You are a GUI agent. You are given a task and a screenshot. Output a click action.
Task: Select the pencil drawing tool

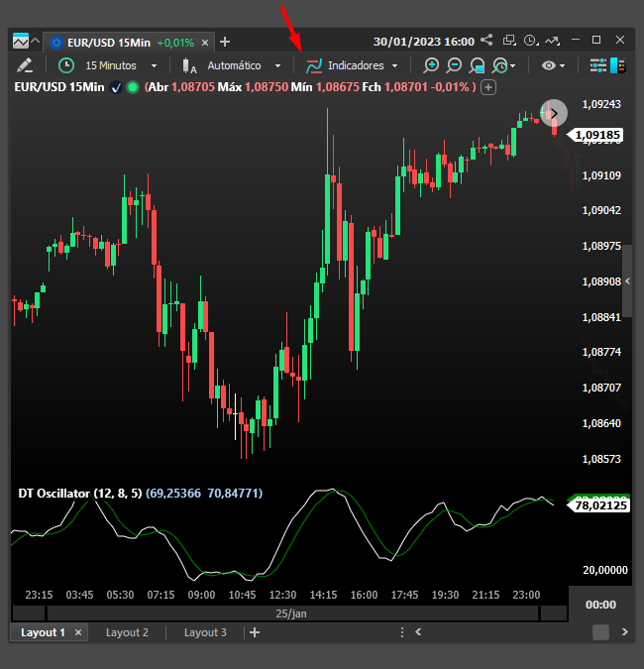[25, 65]
